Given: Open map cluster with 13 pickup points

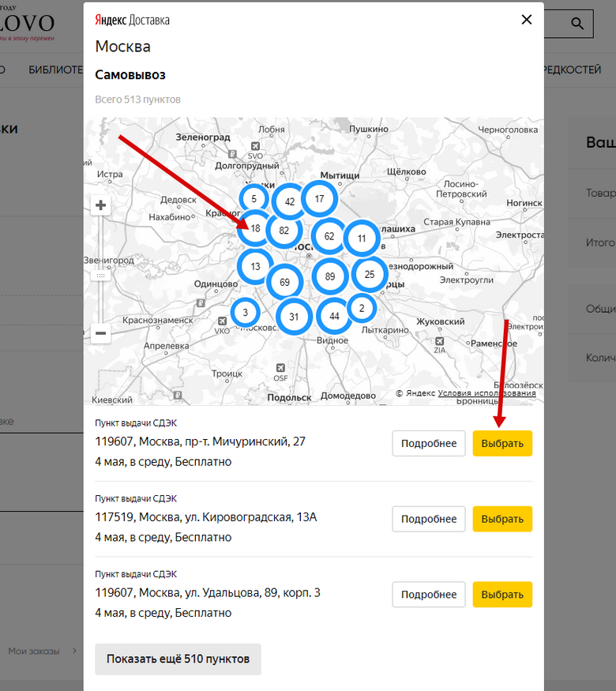Looking at the screenshot, I should pyautogui.click(x=255, y=267).
